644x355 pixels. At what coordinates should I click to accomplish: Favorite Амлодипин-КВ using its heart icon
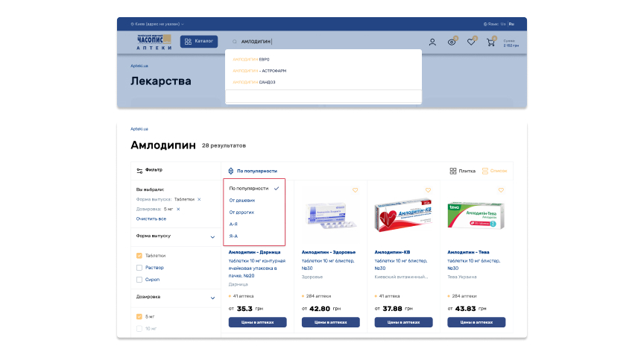click(x=428, y=190)
